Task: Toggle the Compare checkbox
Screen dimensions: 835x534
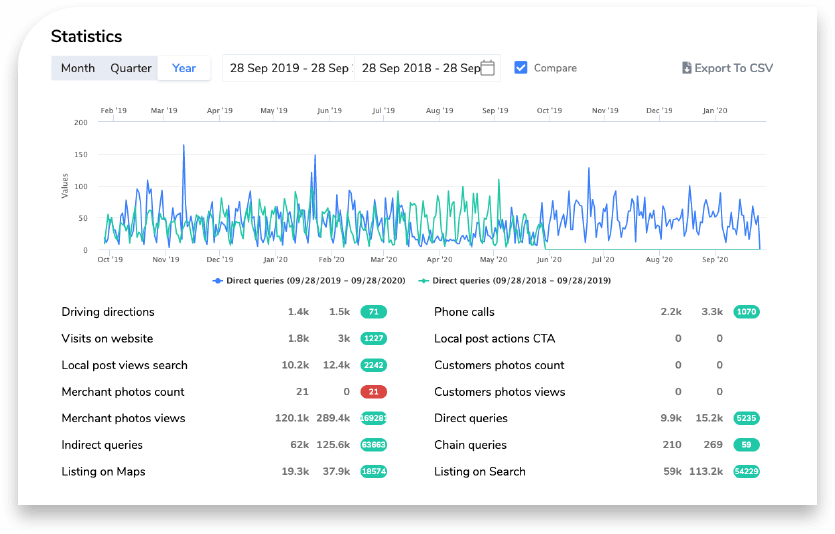Action: [520, 68]
